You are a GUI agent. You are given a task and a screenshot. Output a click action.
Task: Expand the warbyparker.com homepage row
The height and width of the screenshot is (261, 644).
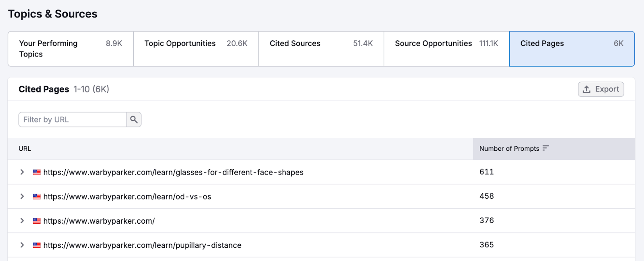coord(22,221)
